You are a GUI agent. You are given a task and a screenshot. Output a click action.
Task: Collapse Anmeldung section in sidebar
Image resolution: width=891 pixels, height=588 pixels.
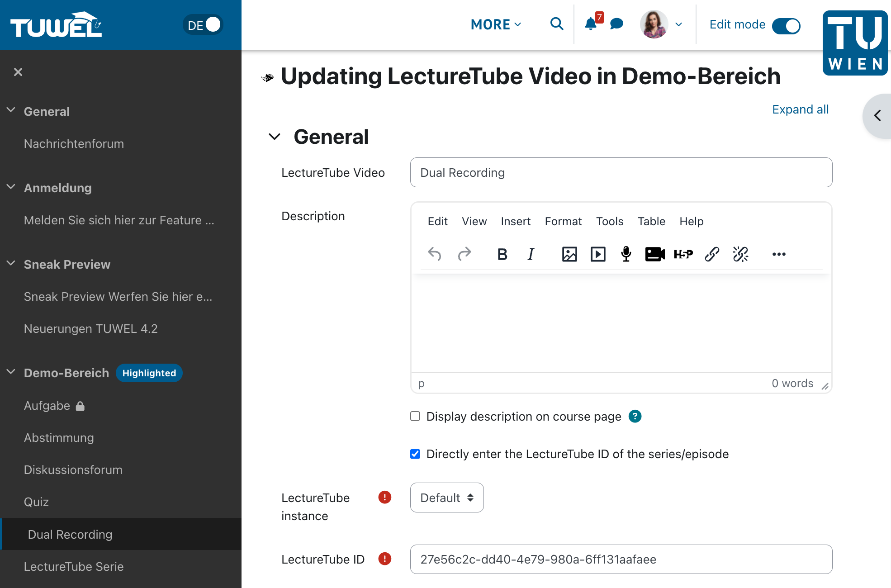[11, 186]
